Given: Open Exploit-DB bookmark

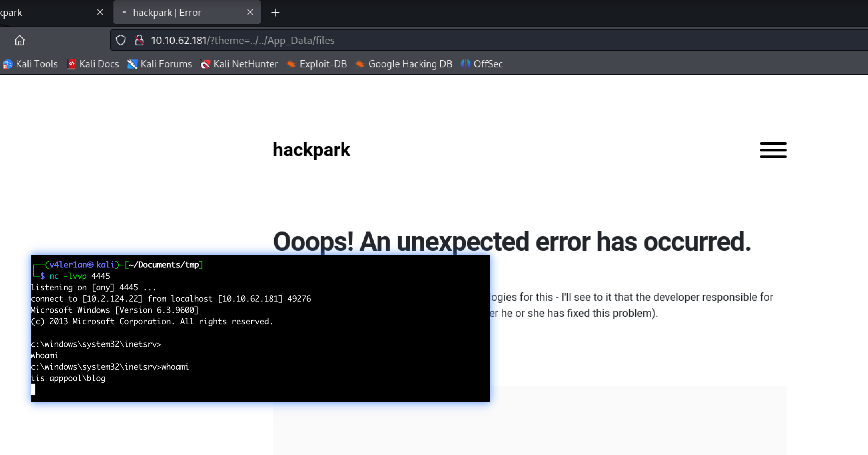Looking at the screenshot, I should click(317, 64).
